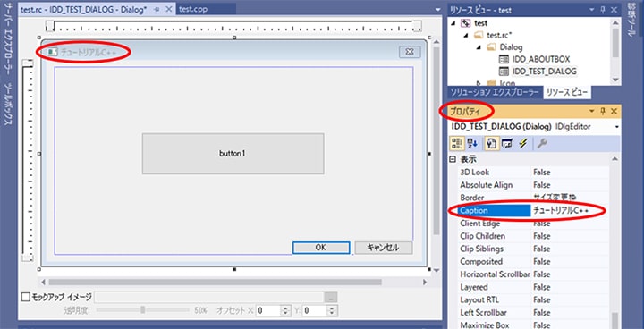
Task: Click the mockup image path field
Action: pyautogui.click(x=208, y=297)
